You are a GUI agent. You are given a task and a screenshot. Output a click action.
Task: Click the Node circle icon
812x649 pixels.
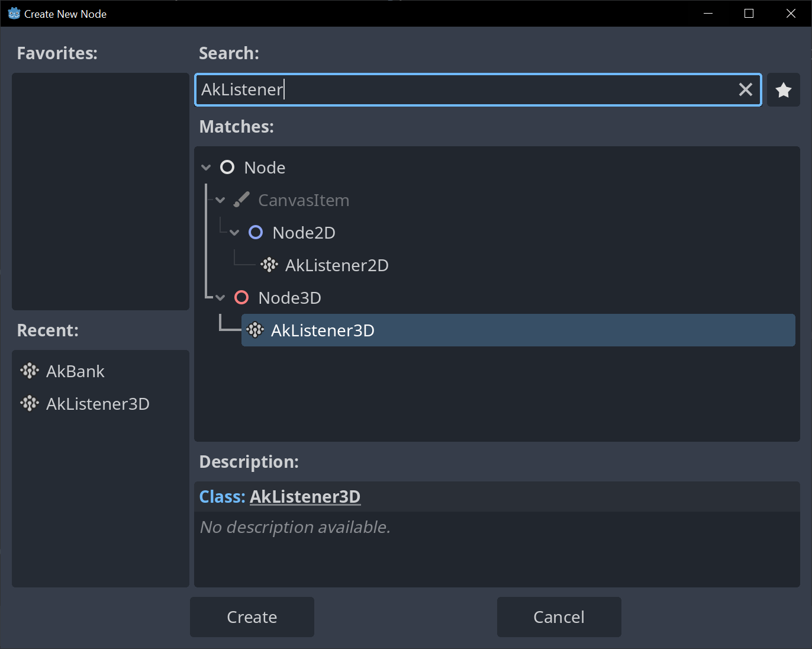click(227, 167)
